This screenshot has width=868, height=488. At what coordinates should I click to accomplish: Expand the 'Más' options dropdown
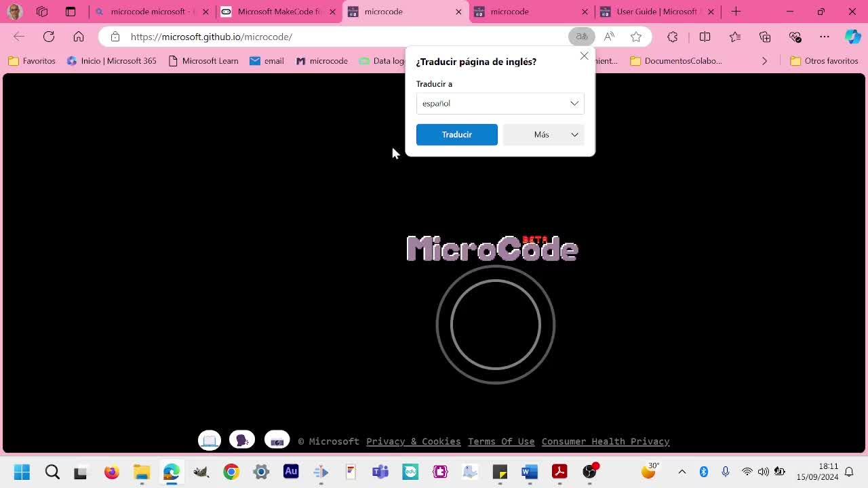click(x=543, y=134)
